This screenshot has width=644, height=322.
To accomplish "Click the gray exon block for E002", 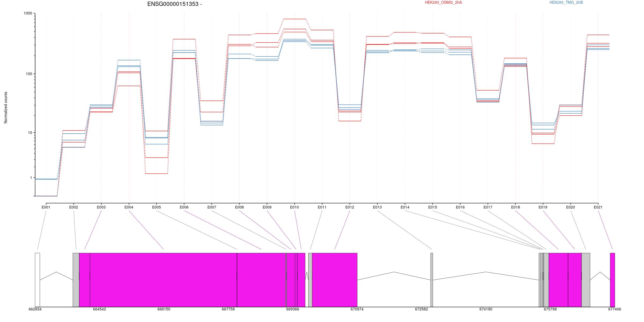I will point(76,280).
